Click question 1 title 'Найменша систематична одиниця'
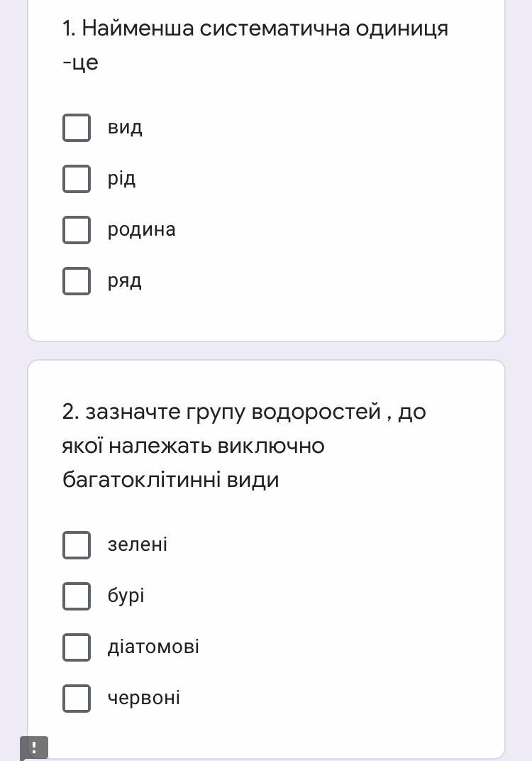 point(255,29)
